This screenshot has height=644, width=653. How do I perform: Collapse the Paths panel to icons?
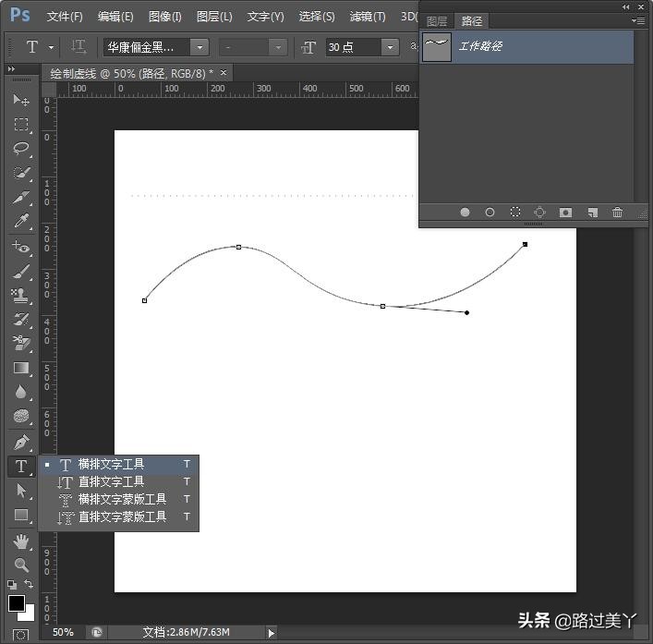pyautogui.click(x=626, y=6)
